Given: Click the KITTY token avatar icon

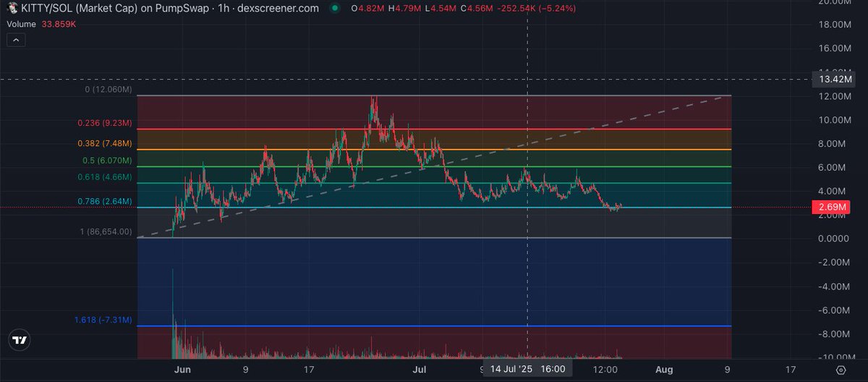Looking at the screenshot, I should (x=13, y=8).
